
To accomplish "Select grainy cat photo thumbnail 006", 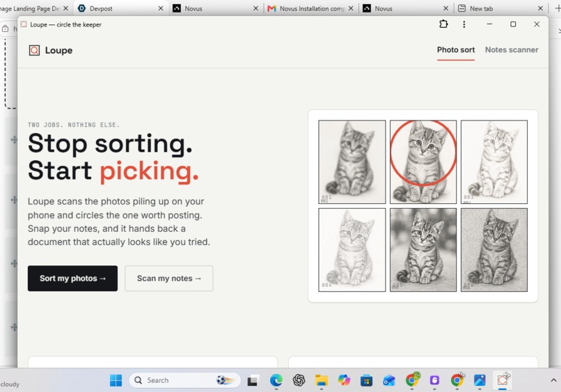I will pyautogui.click(x=494, y=250).
